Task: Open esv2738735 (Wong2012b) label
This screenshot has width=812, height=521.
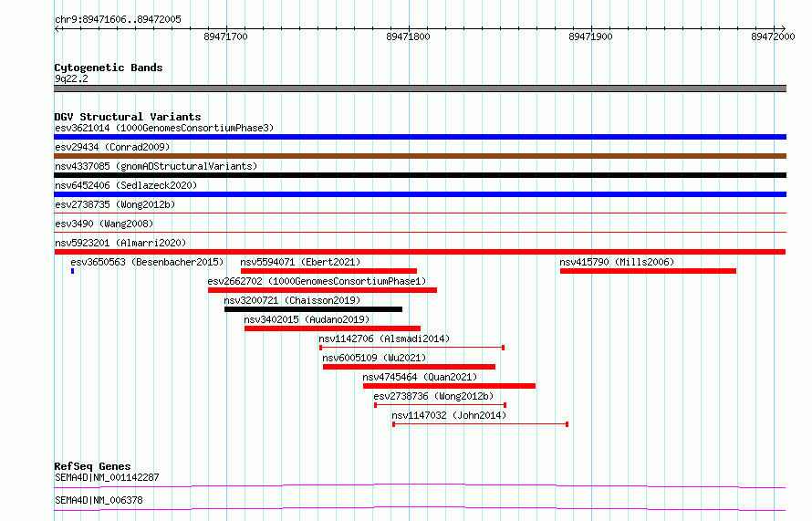Action: [115, 204]
